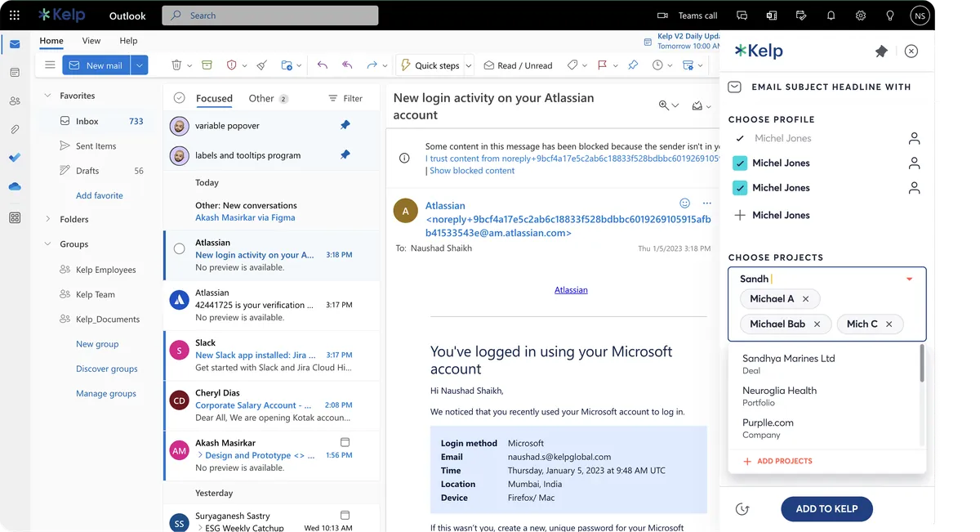Collapse the Favorites section
This screenshot has width=980, height=532.
coord(47,96)
